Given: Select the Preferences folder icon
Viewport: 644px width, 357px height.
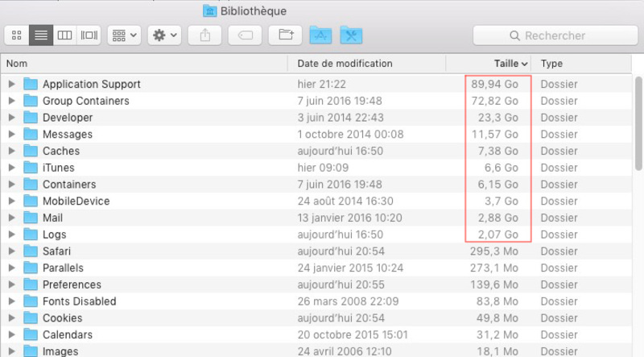Looking at the screenshot, I should click(31, 284).
